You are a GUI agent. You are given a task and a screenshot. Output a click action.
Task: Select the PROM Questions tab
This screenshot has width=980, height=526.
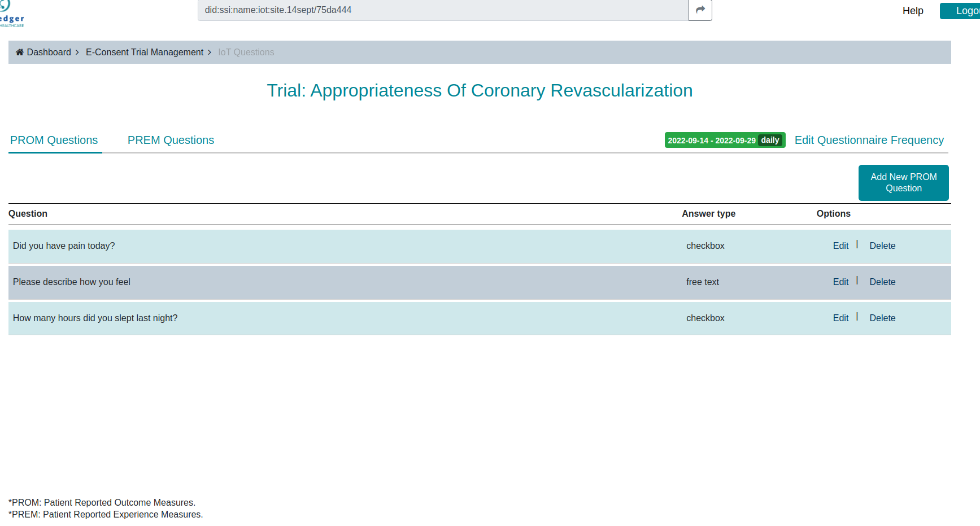pos(54,140)
